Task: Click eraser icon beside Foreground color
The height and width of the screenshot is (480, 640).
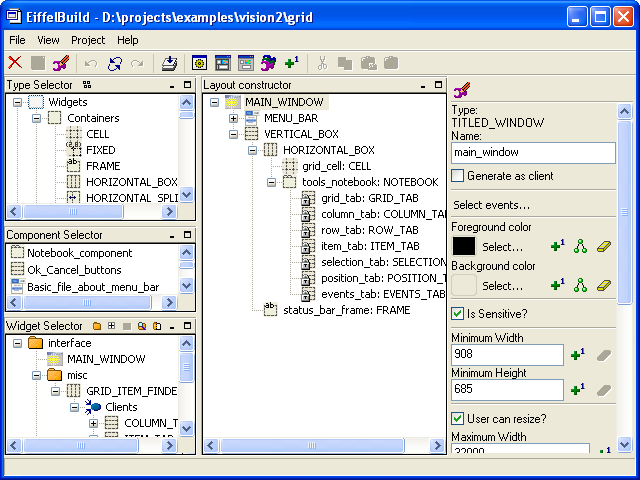Action: (x=603, y=246)
